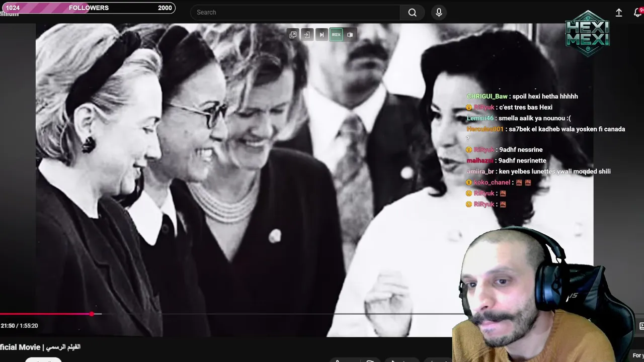
Task: Click chat username CHRIGUI_Baw
Action: point(487,96)
